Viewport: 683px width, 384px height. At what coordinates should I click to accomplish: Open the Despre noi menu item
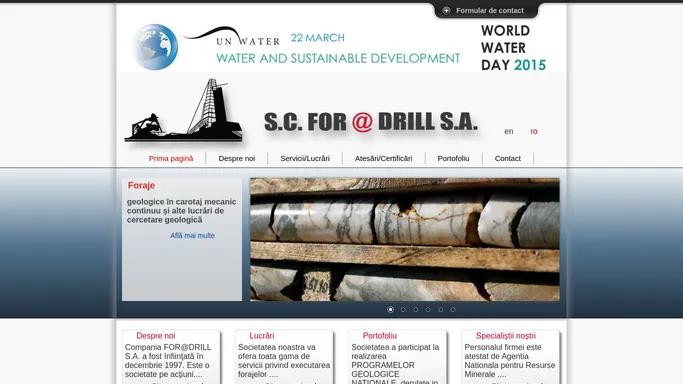237,158
